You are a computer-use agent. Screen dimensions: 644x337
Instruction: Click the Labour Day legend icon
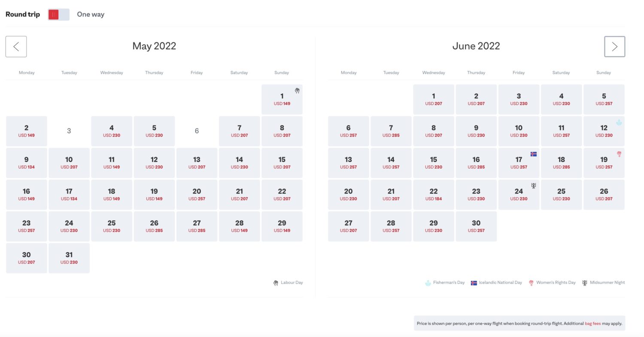coord(276,282)
